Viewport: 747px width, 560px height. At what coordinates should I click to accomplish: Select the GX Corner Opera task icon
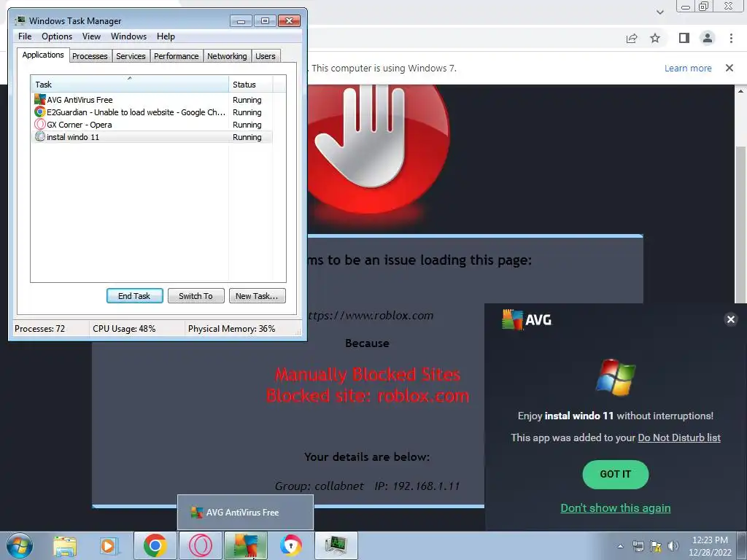click(40, 124)
